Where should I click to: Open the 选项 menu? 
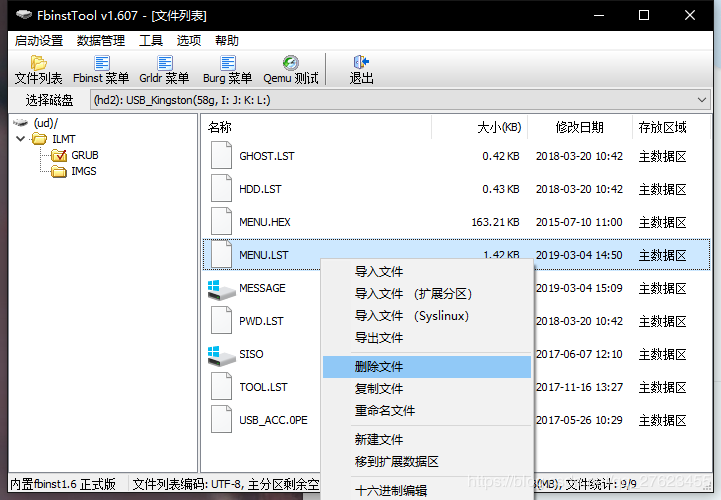tap(189, 41)
